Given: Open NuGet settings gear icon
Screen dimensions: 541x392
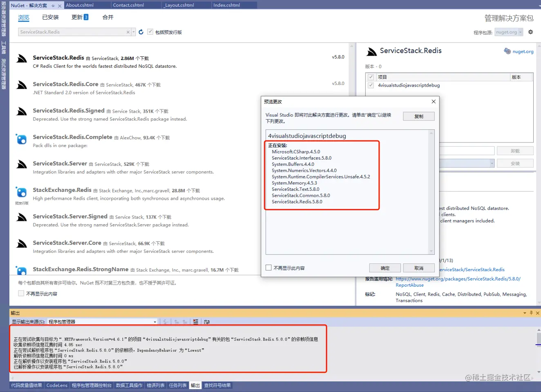Looking at the screenshot, I should click(530, 32).
